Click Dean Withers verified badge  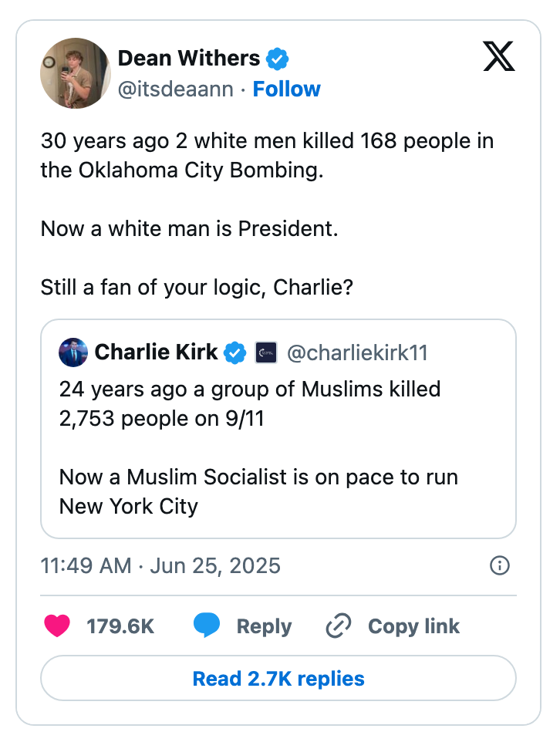click(x=278, y=59)
